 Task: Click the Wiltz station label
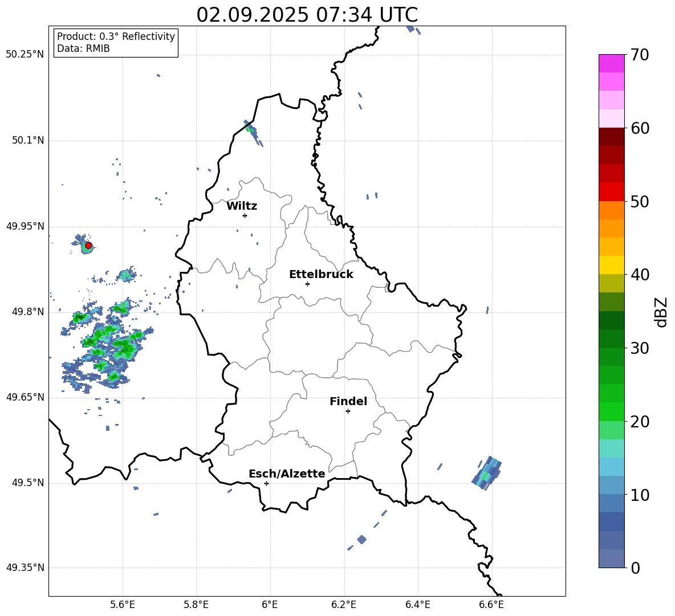(242, 206)
